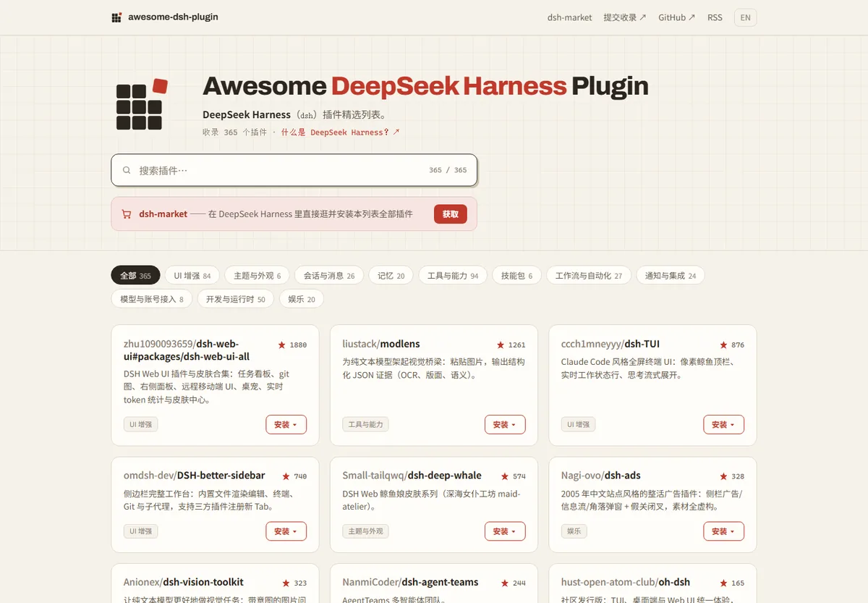The height and width of the screenshot is (603, 868).
Task: Open the hust-open-atom-club/oh-dsh plugin link
Action: click(x=626, y=582)
